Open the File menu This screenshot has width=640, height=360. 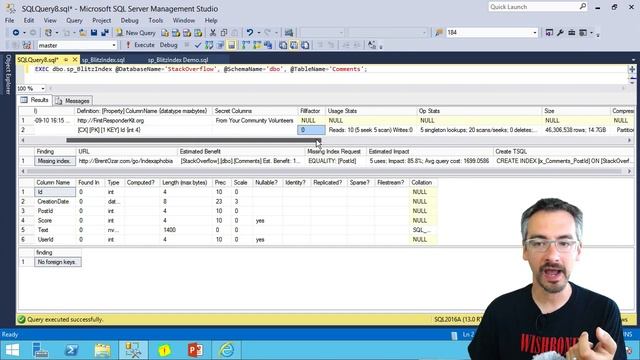pos(9,20)
